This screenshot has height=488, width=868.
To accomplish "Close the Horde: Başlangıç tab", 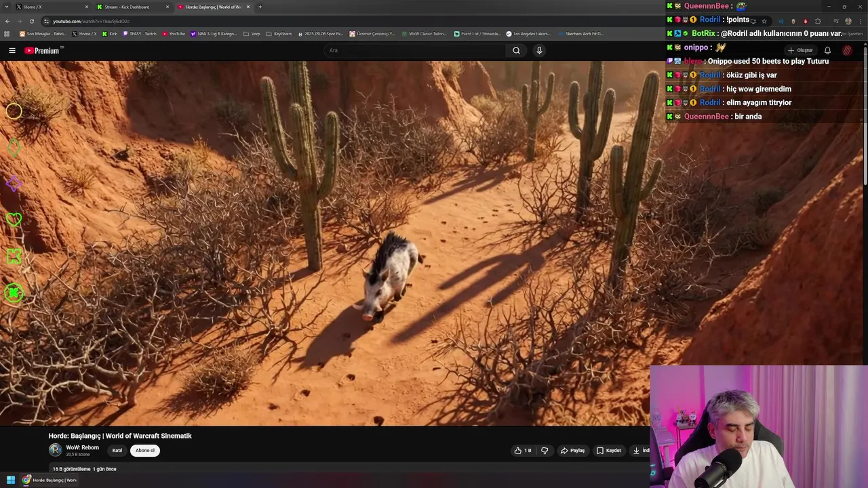I will pos(248,7).
